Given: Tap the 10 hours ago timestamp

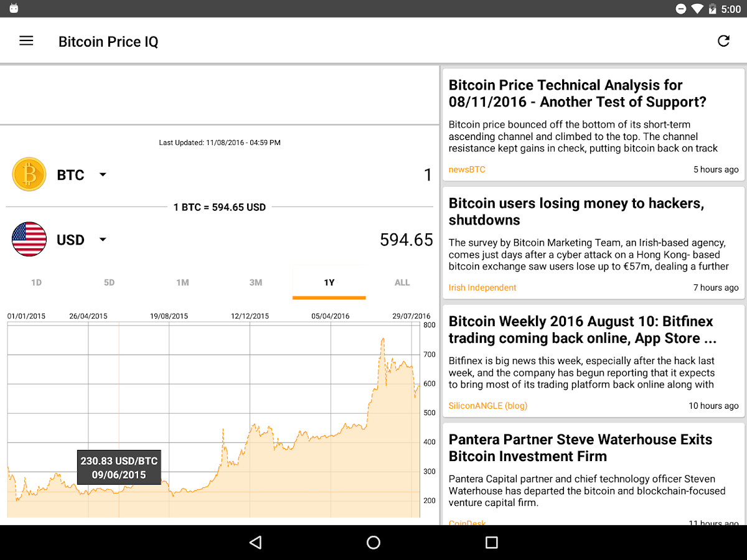Looking at the screenshot, I should (x=713, y=406).
